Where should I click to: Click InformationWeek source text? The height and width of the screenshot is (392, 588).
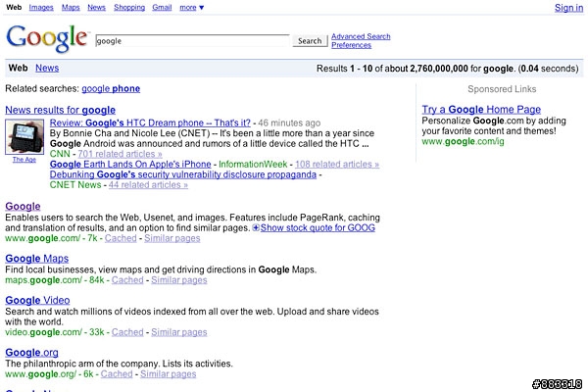pyautogui.click(x=253, y=165)
